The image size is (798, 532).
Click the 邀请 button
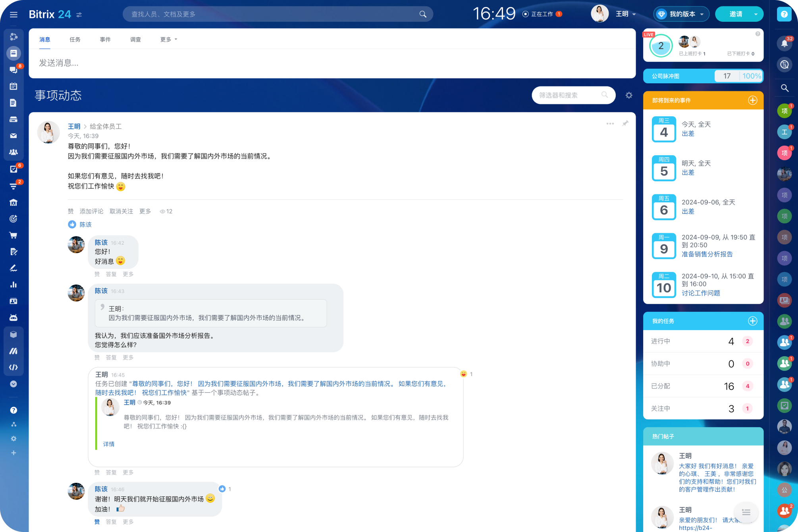pyautogui.click(x=735, y=14)
